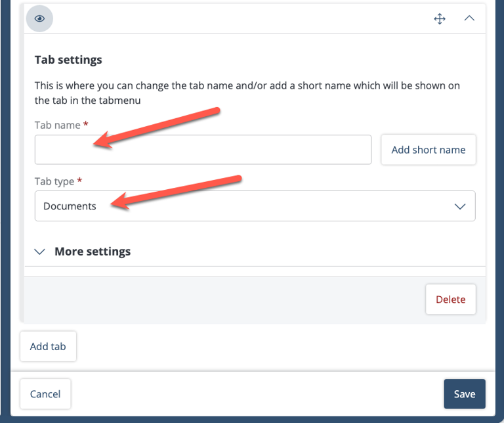
Task: Save the tab settings
Action: point(465,393)
